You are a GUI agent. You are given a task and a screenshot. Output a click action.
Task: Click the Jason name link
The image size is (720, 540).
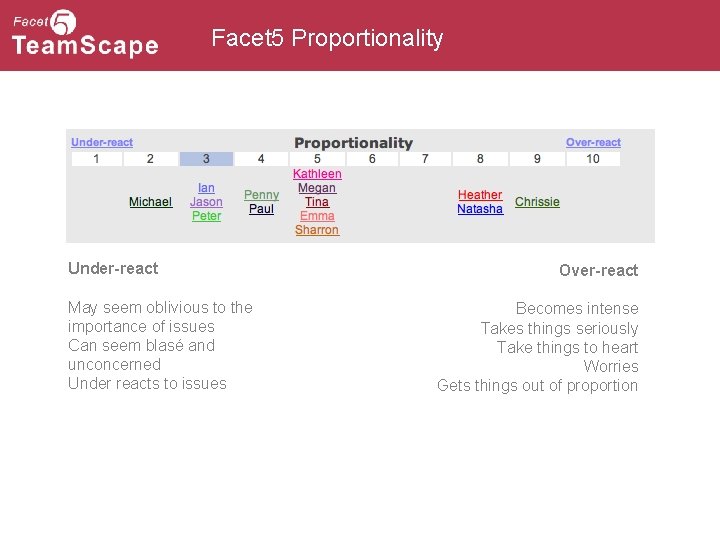[206, 202]
